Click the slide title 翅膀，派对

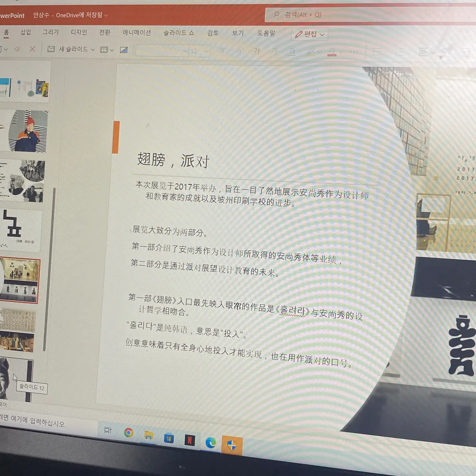click(173, 160)
